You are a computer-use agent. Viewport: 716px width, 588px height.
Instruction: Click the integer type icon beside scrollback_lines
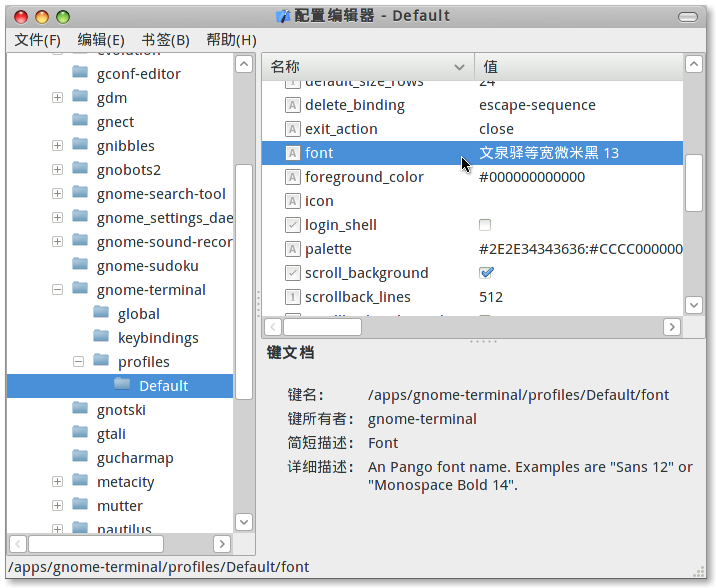click(x=292, y=297)
